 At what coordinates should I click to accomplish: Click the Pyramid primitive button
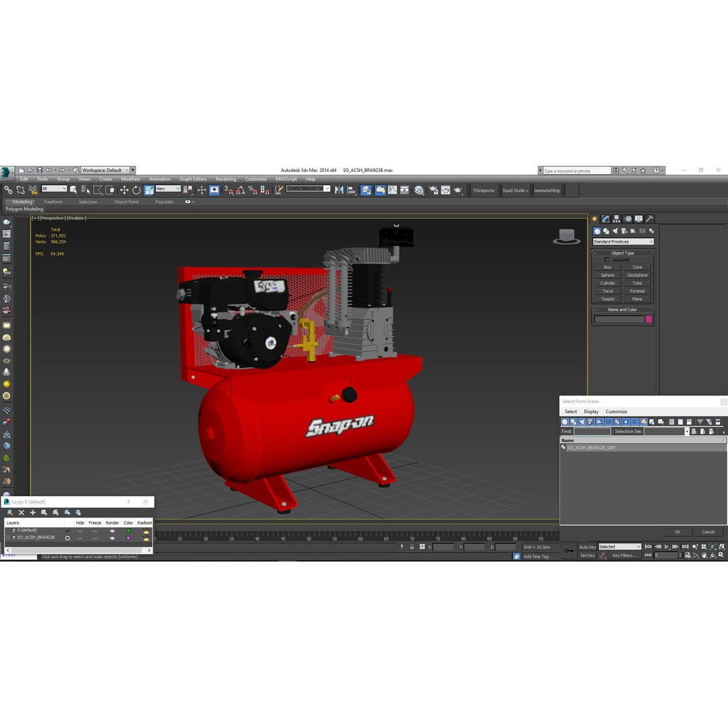tap(637, 291)
